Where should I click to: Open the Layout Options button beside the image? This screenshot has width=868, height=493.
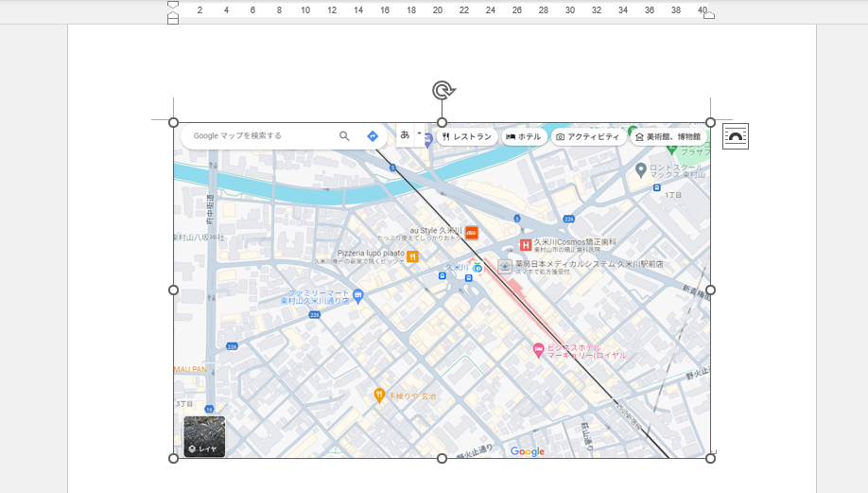[x=735, y=136]
